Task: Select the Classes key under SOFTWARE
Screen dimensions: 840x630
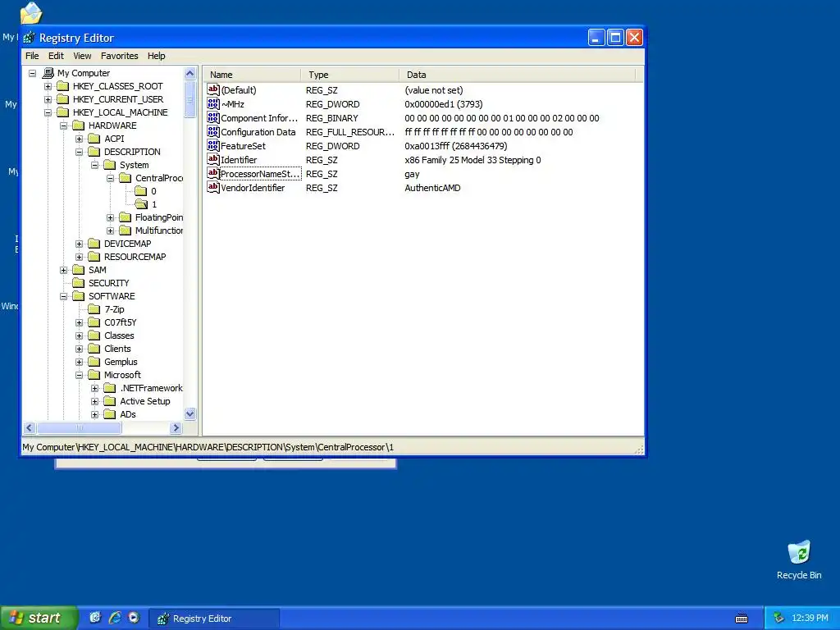Action: tap(119, 336)
